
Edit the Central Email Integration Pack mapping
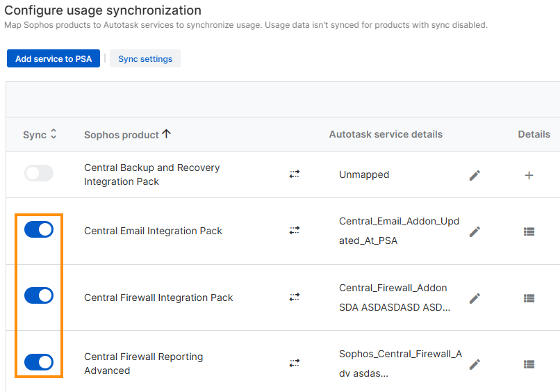[475, 231]
